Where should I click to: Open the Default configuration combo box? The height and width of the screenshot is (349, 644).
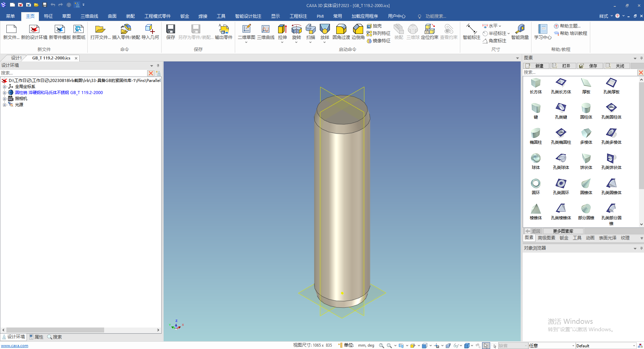click(606, 346)
